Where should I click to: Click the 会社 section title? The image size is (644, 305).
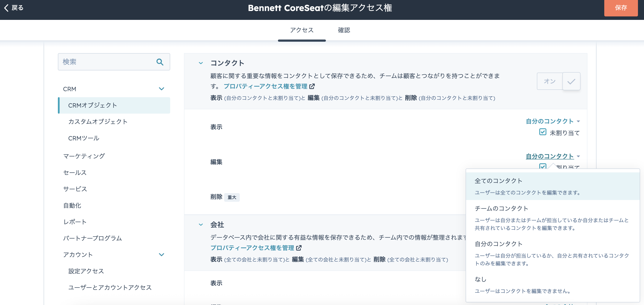tap(217, 224)
